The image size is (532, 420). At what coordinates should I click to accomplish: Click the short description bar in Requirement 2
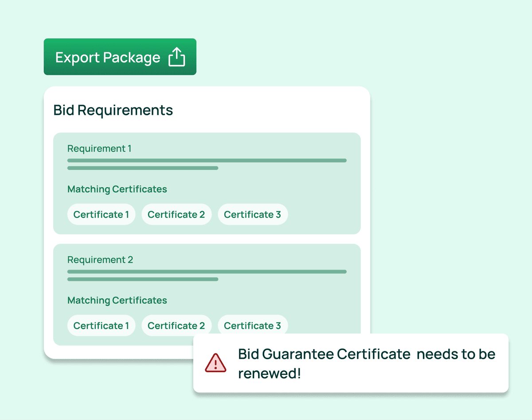coord(142,279)
